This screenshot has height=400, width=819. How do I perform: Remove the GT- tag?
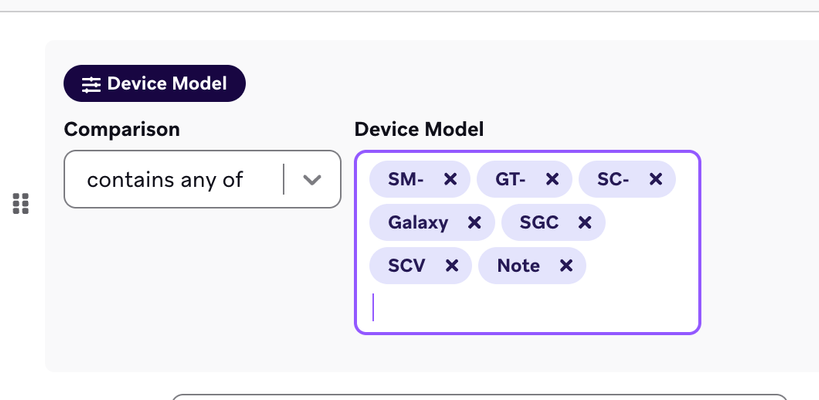coord(552,180)
